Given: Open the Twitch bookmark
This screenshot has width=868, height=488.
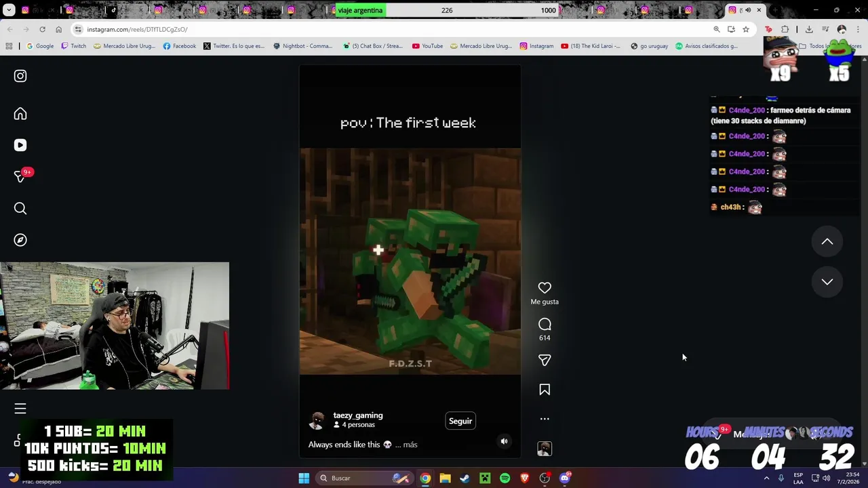Looking at the screenshot, I should coord(74,46).
